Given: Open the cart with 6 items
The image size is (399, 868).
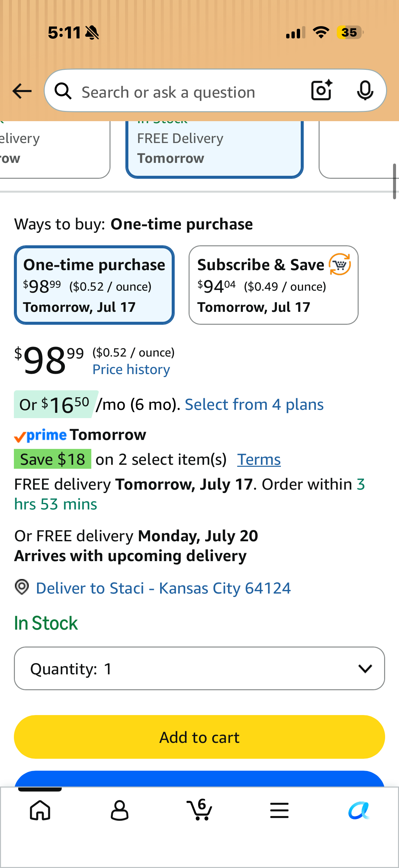Looking at the screenshot, I should click(199, 809).
